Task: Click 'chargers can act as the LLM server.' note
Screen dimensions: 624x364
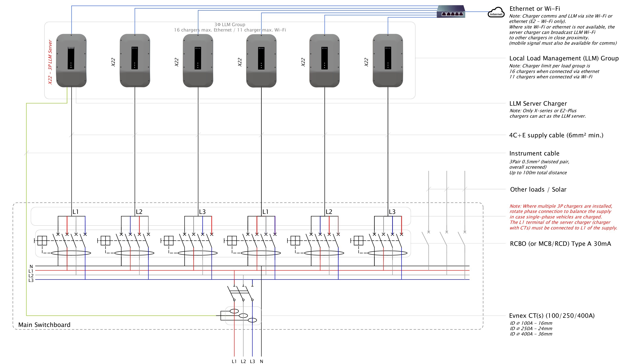Action: pyautogui.click(x=547, y=116)
